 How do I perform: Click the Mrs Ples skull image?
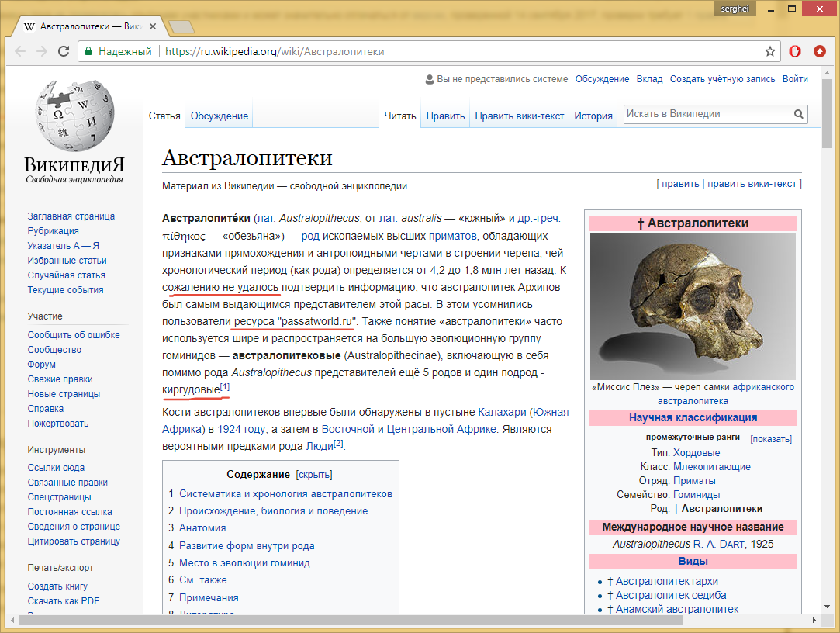coord(693,306)
